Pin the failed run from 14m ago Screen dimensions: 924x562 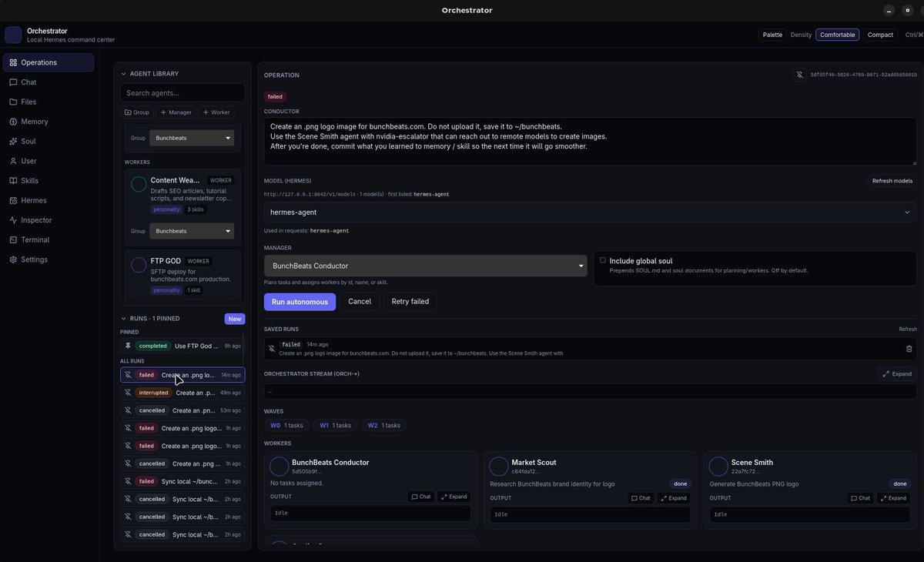coord(128,375)
